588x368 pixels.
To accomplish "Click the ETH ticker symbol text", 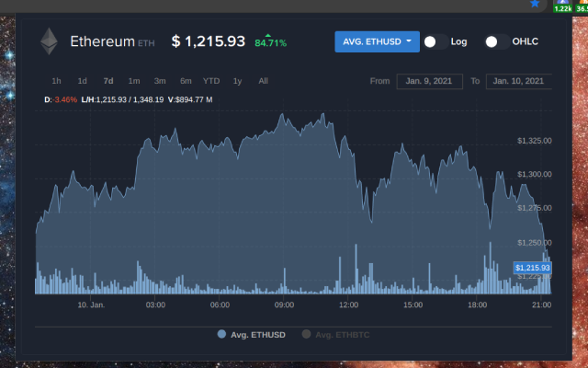I will point(146,43).
